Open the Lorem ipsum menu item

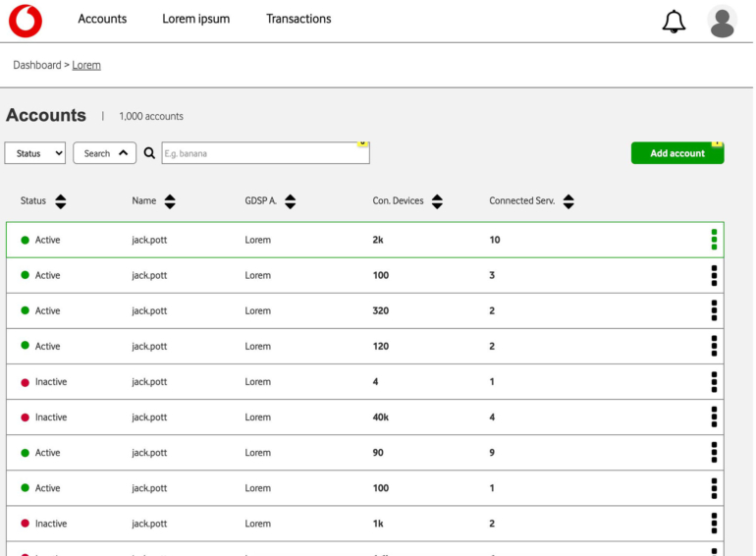196,19
